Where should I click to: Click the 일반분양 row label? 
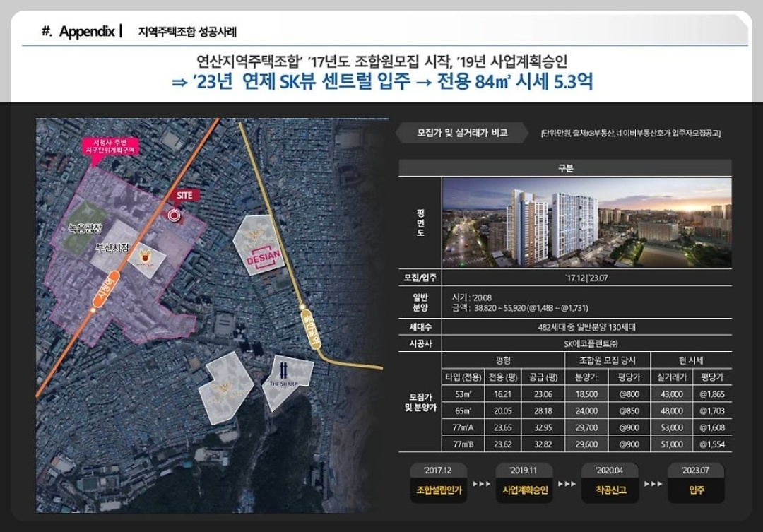pyautogui.click(x=420, y=302)
